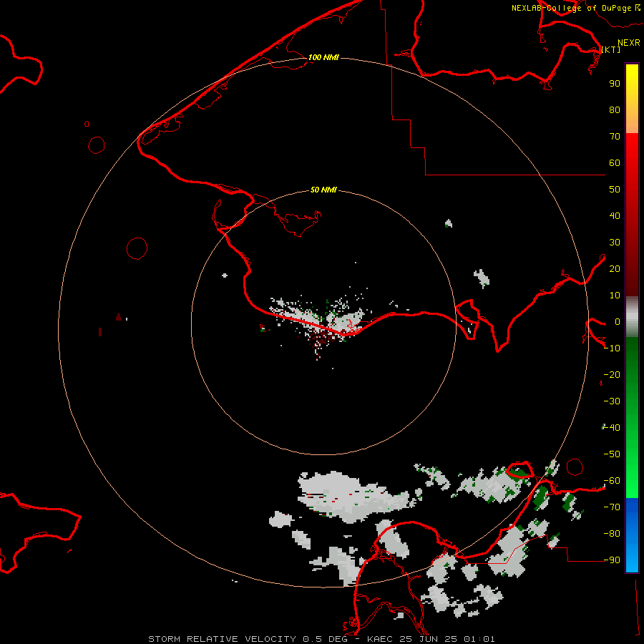This screenshot has width=644, height=644.
Task: Click the "70" value on the velocity scale
Action: [x=615, y=137]
